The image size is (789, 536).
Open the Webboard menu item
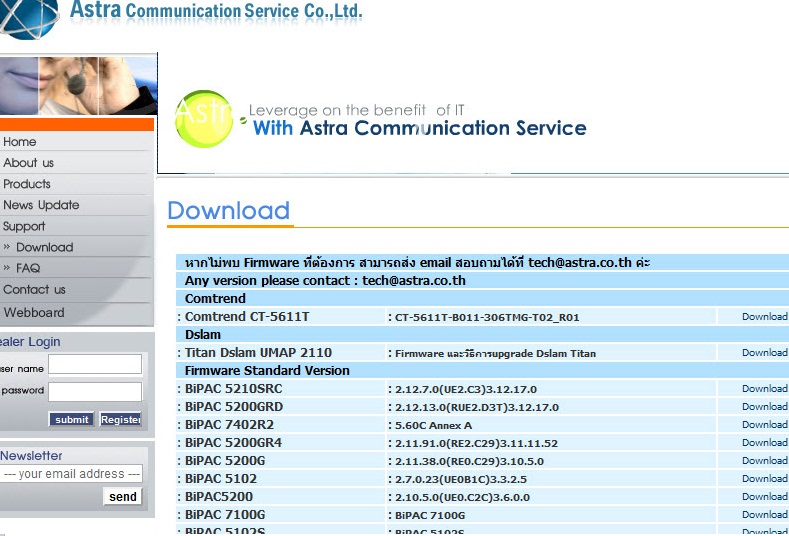coord(34,313)
